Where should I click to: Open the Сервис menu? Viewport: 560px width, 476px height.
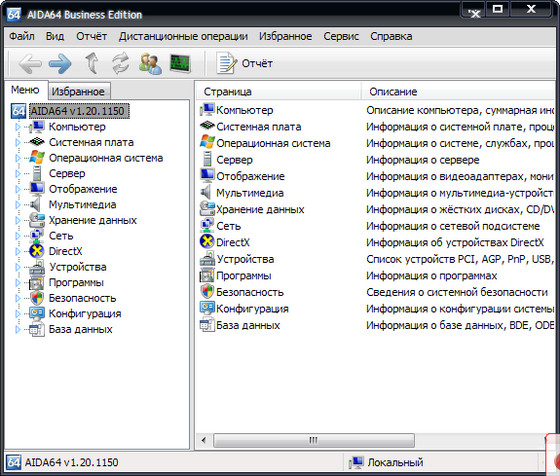(x=341, y=36)
